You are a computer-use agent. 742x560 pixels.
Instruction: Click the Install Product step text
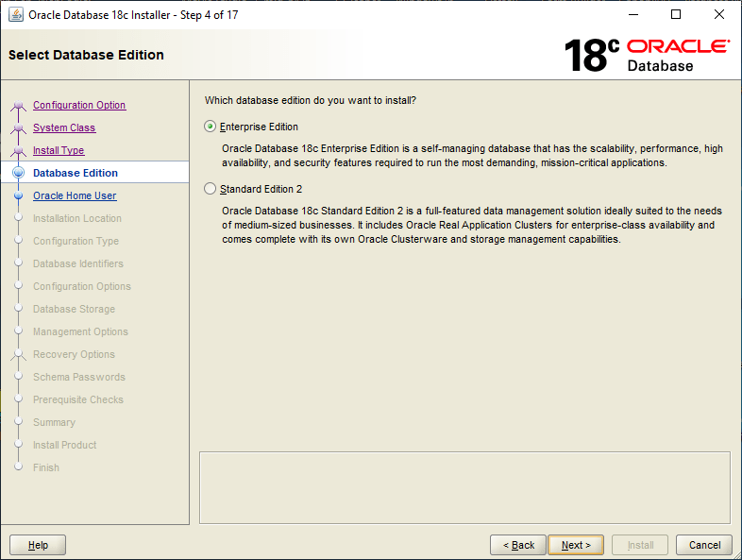click(x=65, y=445)
